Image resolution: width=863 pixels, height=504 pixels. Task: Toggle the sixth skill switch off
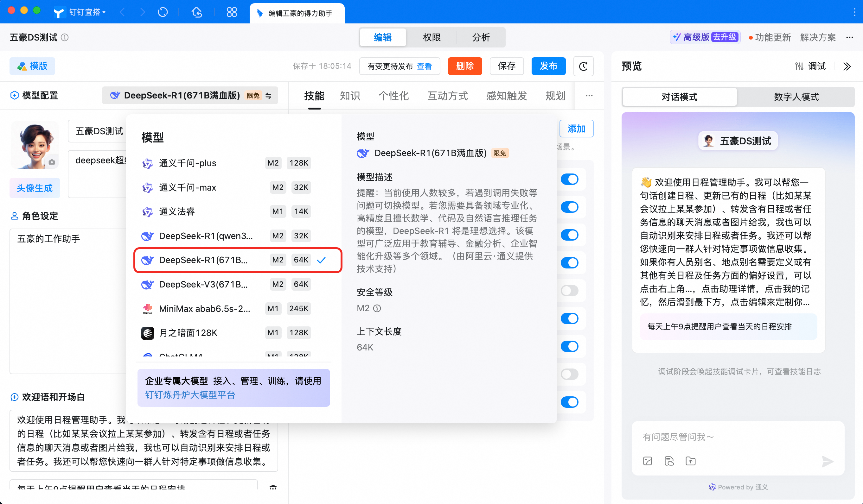click(x=570, y=318)
